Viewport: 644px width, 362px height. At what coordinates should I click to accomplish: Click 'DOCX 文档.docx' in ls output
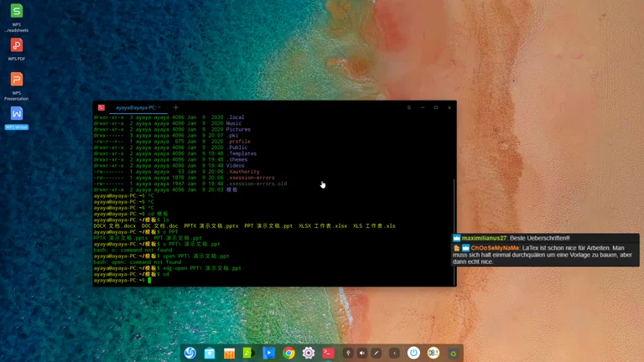(x=115, y=225)
